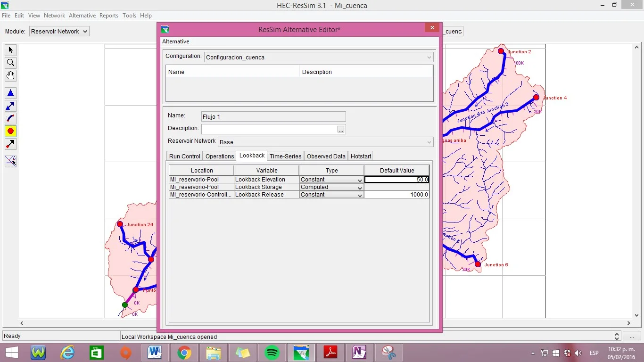Click the Description ellipsis button
This screenshot has height=362, width=644.
click(x=341, y=129)
